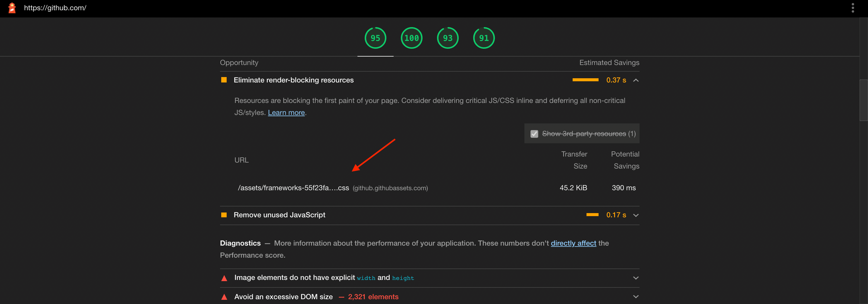
Task: Click the Opportunity column header
Action: [x=239, y=63]
